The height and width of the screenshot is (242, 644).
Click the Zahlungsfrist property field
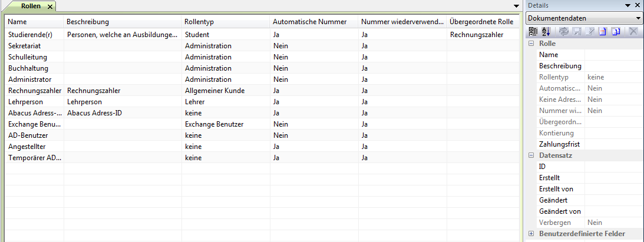[x=613, y=144]
